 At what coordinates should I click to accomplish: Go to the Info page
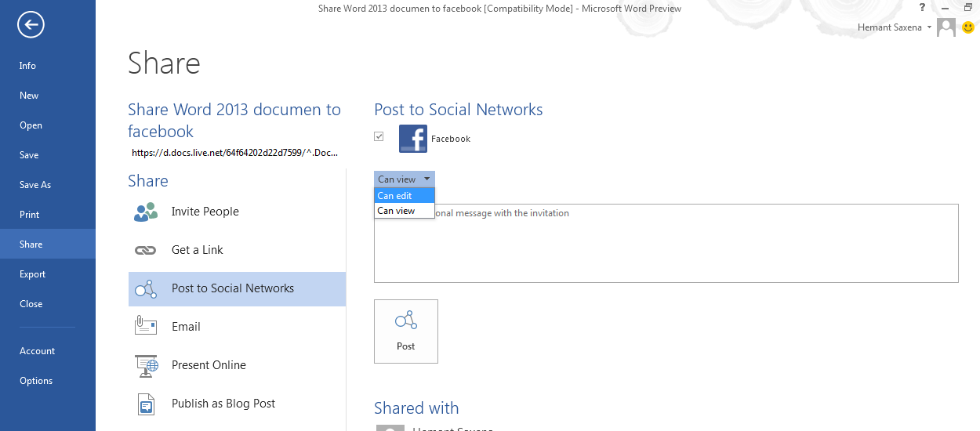(x=28, y=66)
